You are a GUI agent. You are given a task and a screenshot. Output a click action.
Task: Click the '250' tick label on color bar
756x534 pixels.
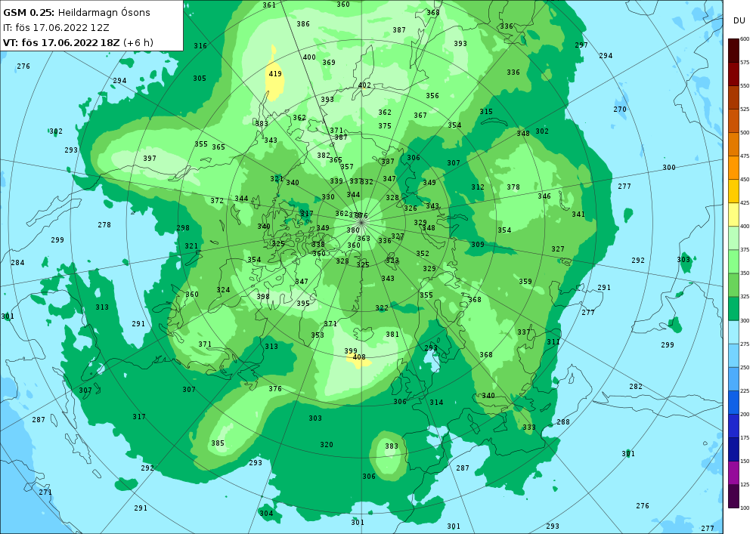(745, 367)
